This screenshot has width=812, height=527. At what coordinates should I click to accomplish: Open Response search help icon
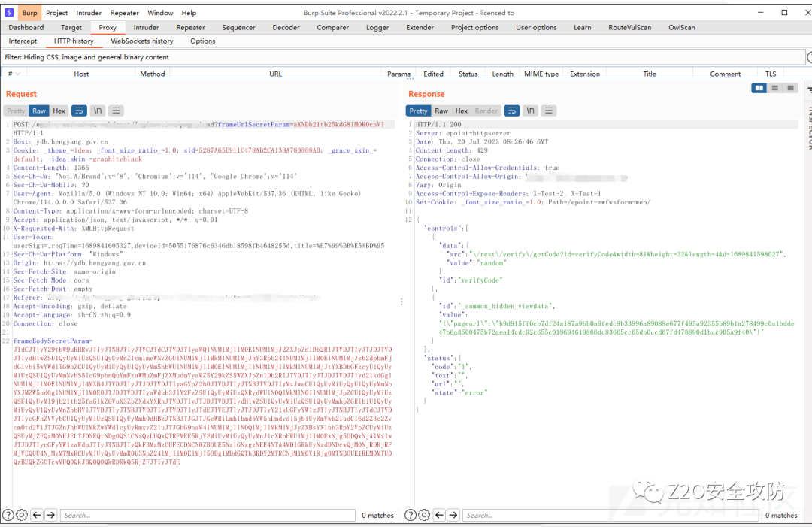pos(411,515)
